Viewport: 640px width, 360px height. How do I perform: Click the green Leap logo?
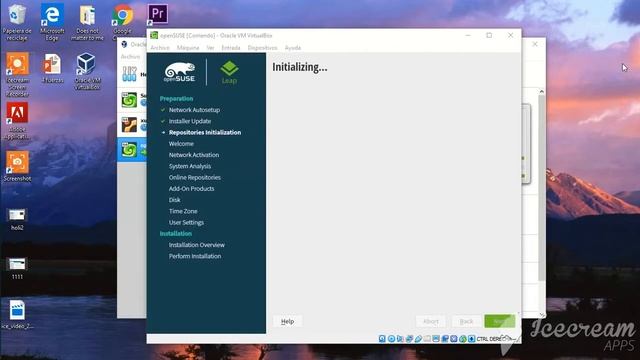(229, 72)
